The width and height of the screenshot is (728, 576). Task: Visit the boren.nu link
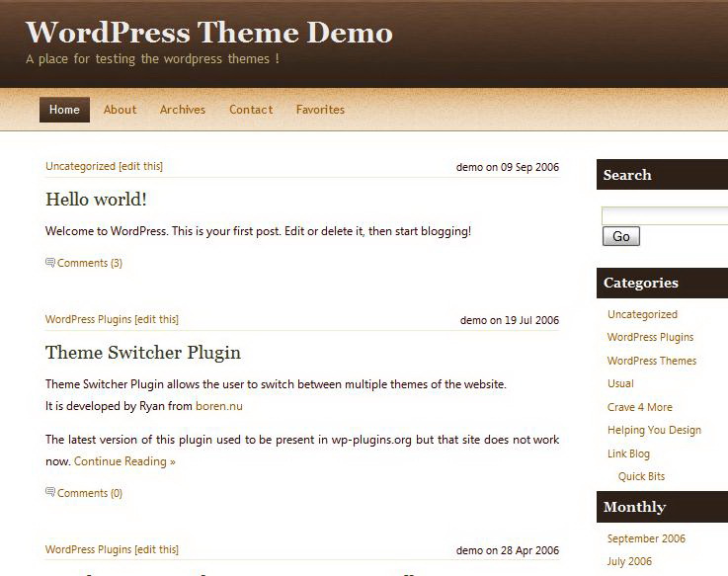click(218, 406)
